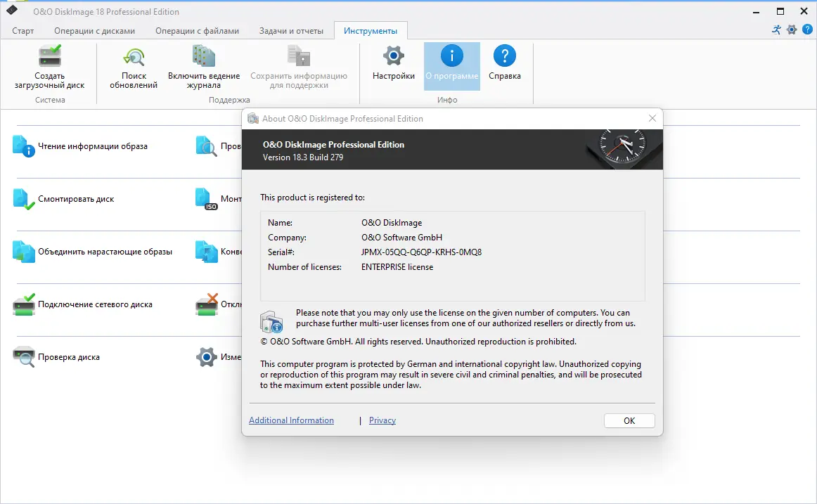This screenshot has height=504, width=817.
Task: Click Включить ведение журнала
Action: (x=203, y=67)
